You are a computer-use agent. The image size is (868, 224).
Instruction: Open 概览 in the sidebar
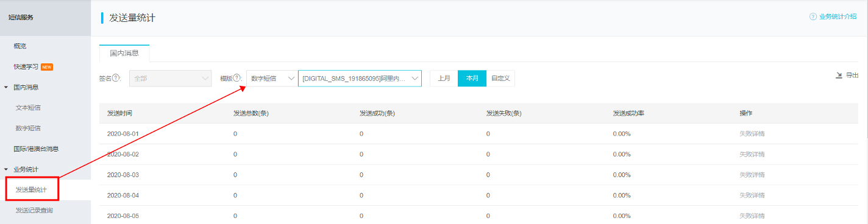[20, 46]
